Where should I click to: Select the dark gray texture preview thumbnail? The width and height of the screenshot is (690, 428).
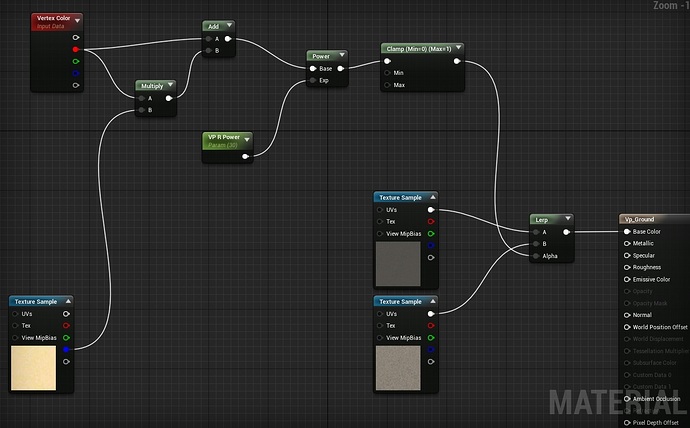tap(398, 263)
